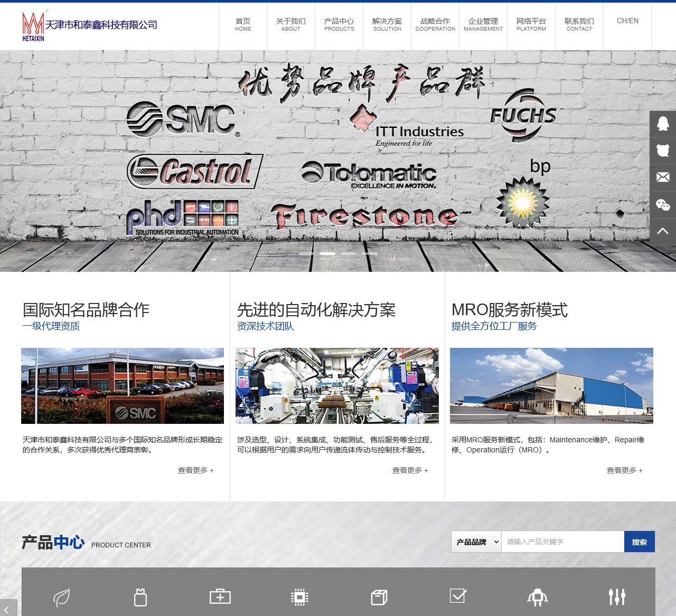Click the bright active banner slide indicator
Image resolution: width=676 pixels, height=616 pixels.
point(327,254)
